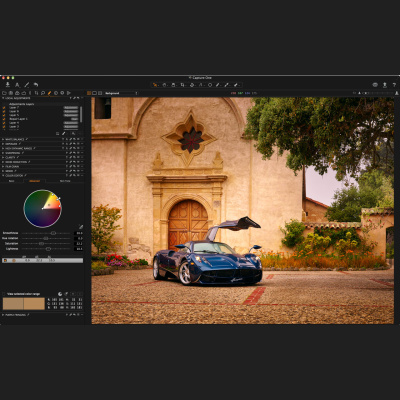Expand the Purple Fringing tool at panel bottom
400x400 pixels.
pos(3,314)
